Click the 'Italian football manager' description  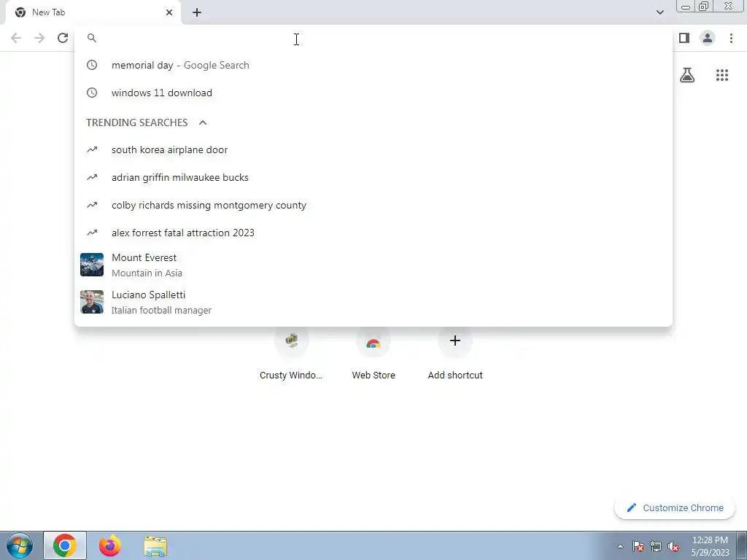pos(161,310)
